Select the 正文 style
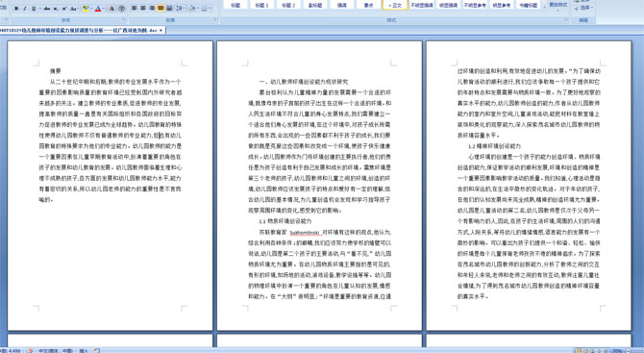644x353 pixels. click(395, 5)
